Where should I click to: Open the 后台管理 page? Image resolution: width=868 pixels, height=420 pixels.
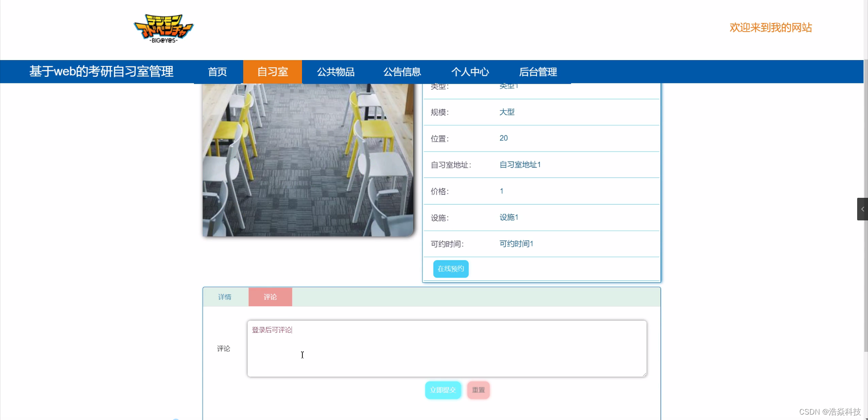point(538,72)
